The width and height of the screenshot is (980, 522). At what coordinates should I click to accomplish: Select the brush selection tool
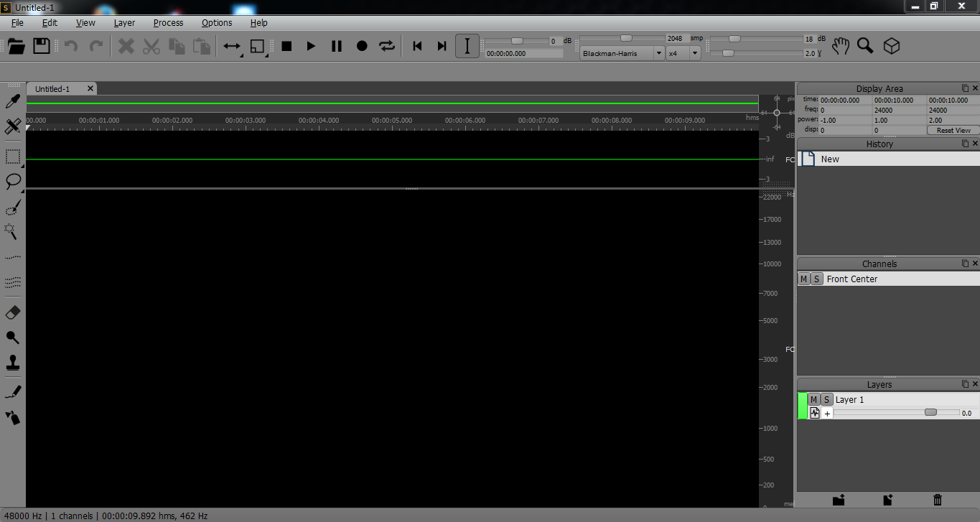click(12, 208)
